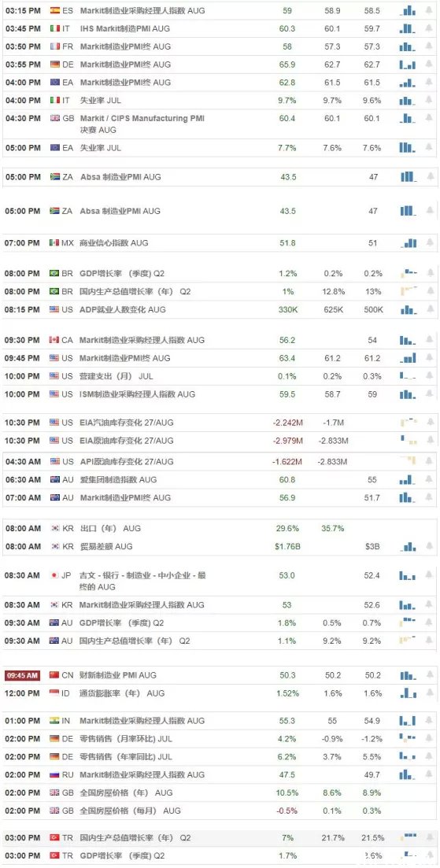
Task: Open mini chart for ES Markit制造业采购经理人指数
Action: (407, 10)
